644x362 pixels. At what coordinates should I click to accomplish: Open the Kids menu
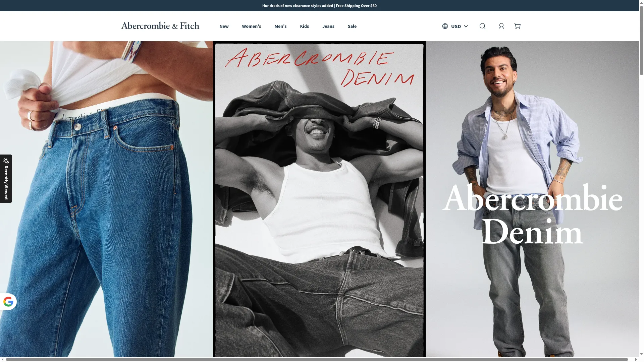tap(305, 26)
